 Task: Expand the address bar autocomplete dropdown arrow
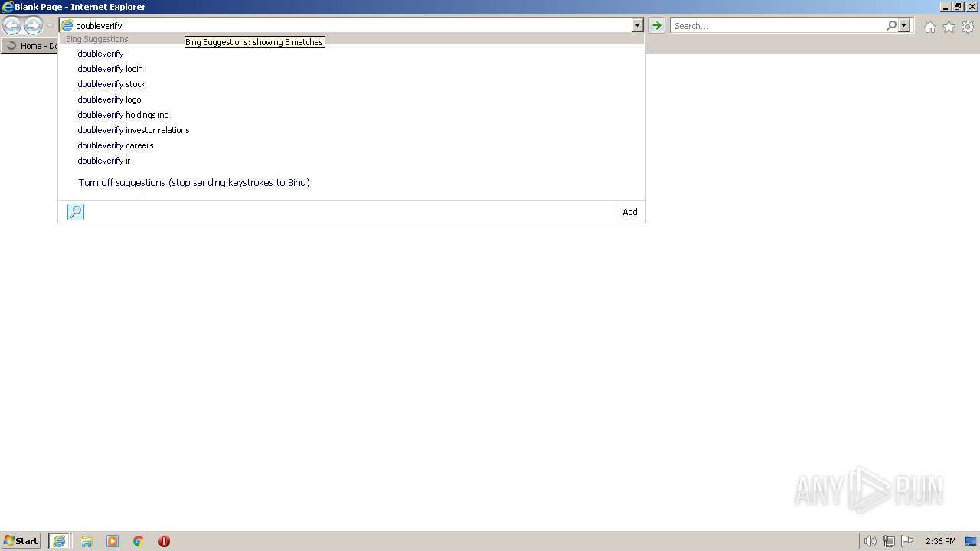coord(637,26)
